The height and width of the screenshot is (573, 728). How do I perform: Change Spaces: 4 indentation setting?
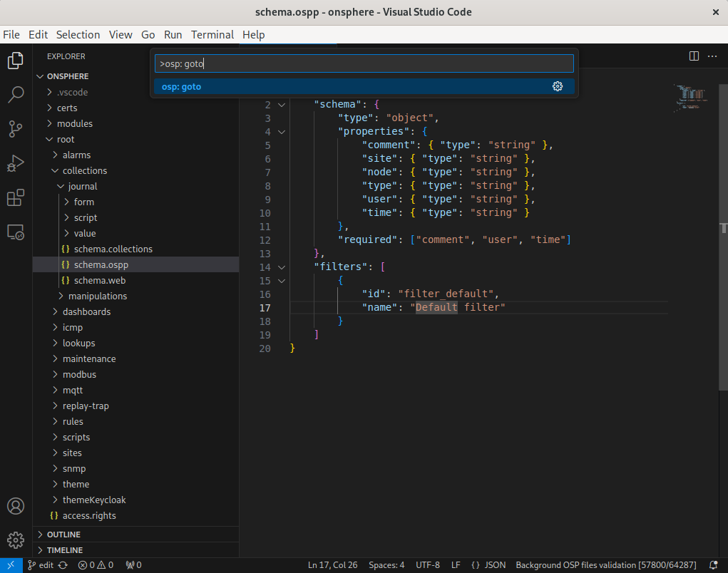click(386, 565)
